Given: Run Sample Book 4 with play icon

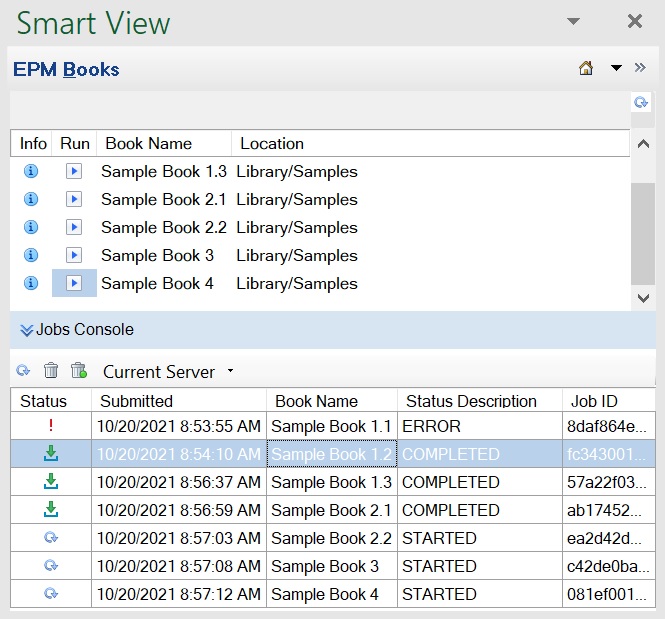Looking at the screenshot, I should [74, 284].
